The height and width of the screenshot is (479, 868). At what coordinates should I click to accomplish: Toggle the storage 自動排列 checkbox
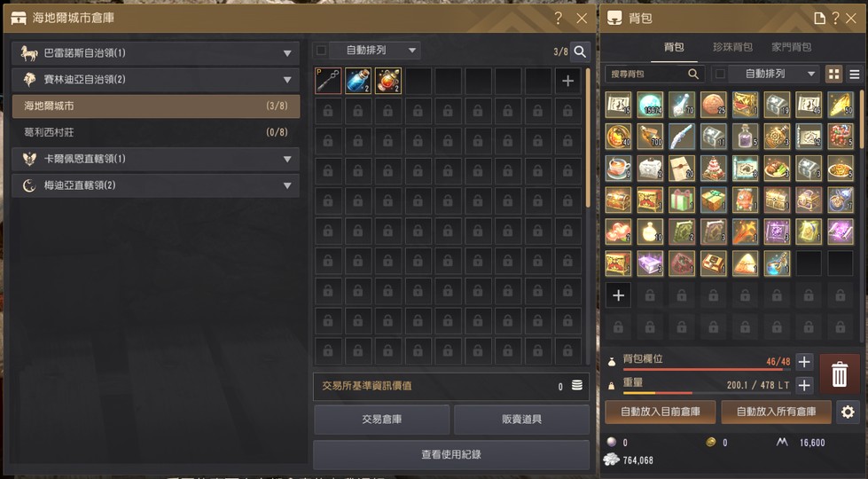pos(321,51)
